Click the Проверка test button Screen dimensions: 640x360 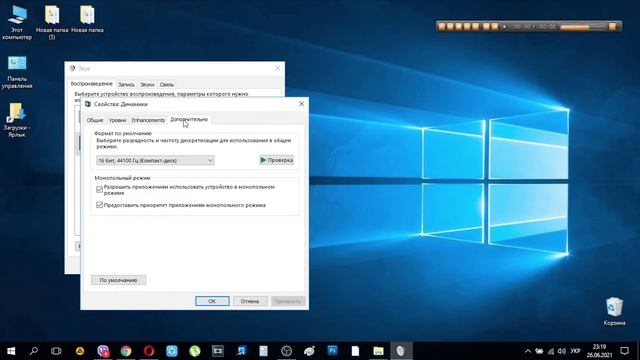coord(277,160)
